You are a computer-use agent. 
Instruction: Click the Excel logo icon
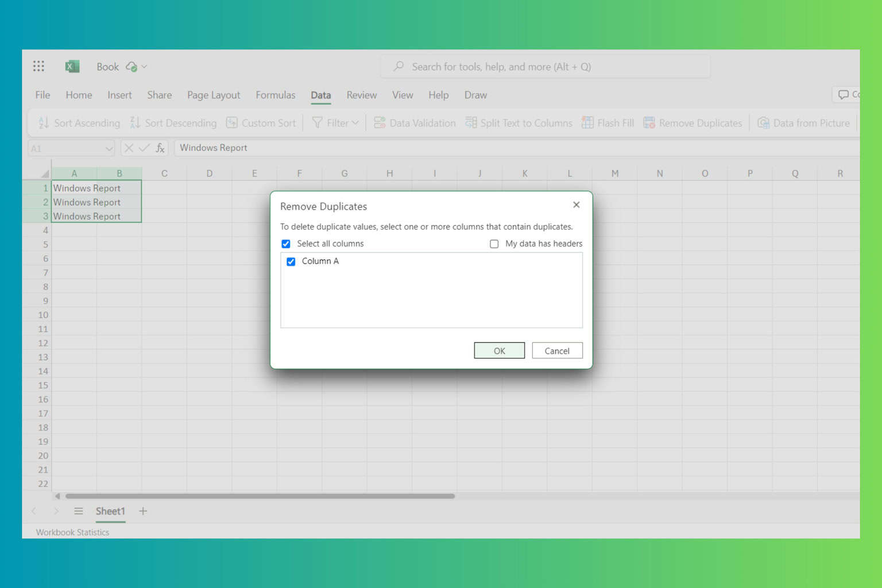click(72, 66)
